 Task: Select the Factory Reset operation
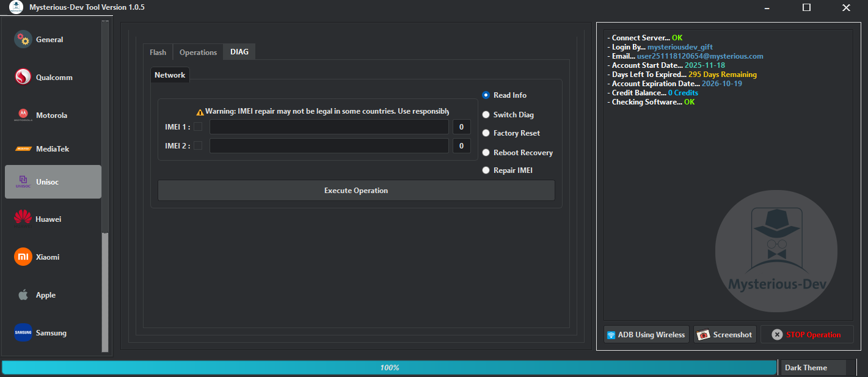click(x=486, y=133)
